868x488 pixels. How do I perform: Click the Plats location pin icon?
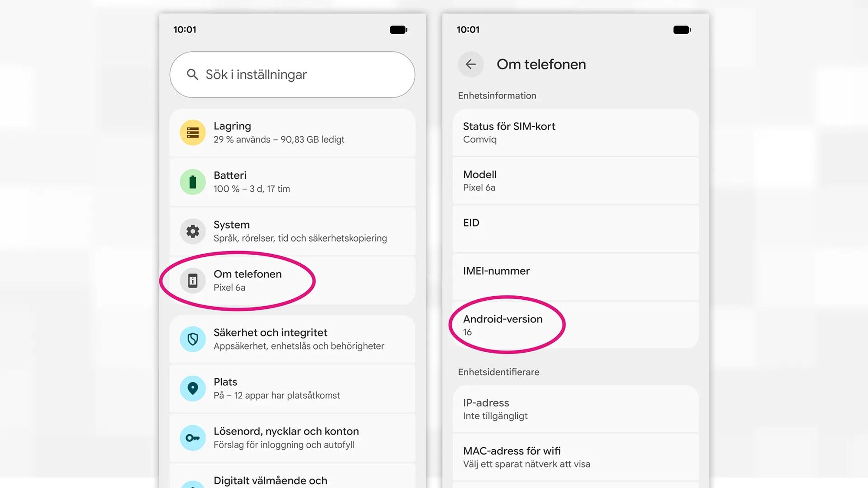193,388
